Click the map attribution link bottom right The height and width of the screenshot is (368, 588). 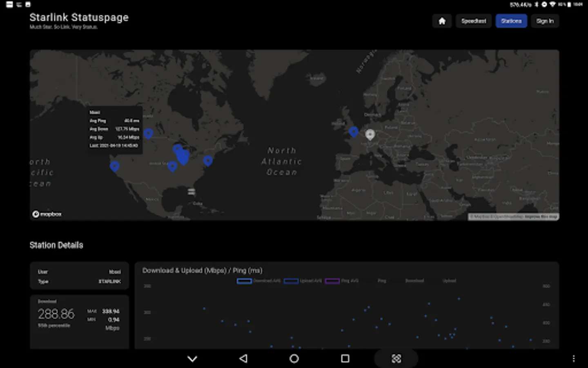(x=514, y=217)
